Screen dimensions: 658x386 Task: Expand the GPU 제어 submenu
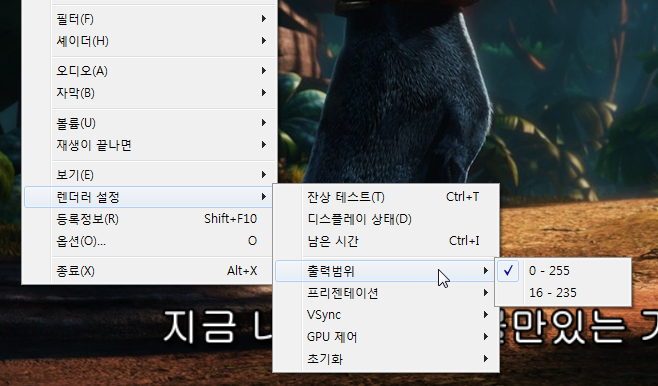coord(386,337)
